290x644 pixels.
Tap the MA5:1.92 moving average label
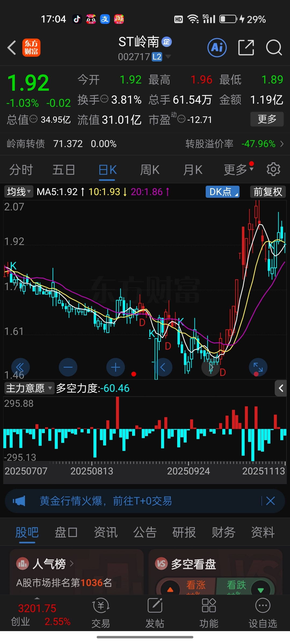coord(61,192)
